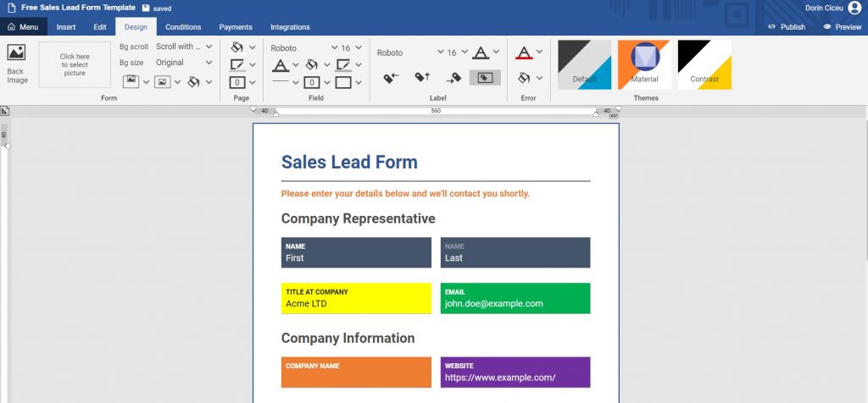Click the Preview button

[x=842, y=27]
